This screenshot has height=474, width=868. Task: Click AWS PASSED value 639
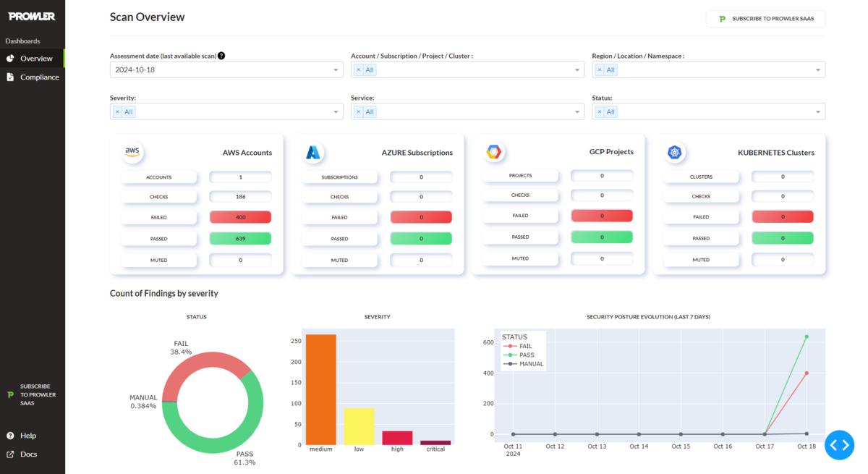[240, 238]
